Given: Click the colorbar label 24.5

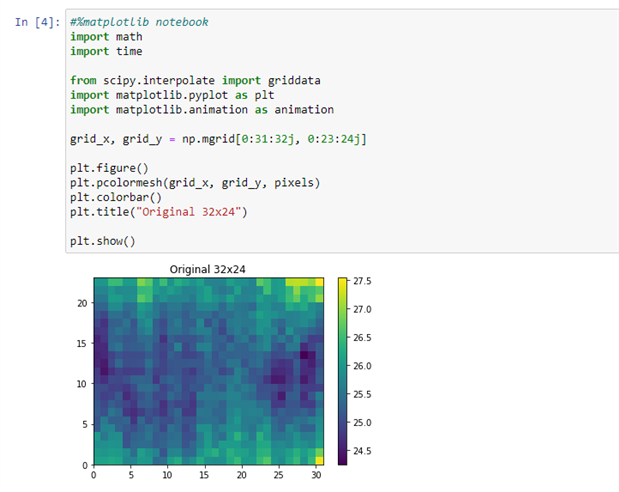Looking at the screenshot, I should click(x=362, y=451).
